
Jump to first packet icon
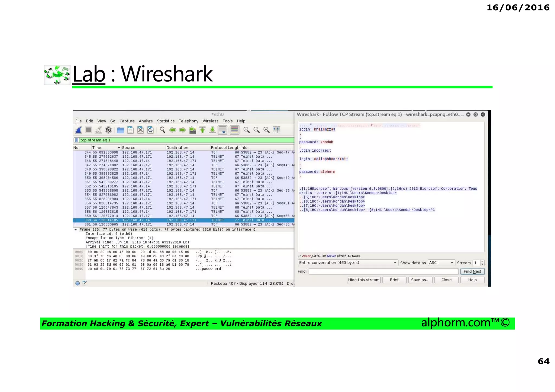coord(202,130)
